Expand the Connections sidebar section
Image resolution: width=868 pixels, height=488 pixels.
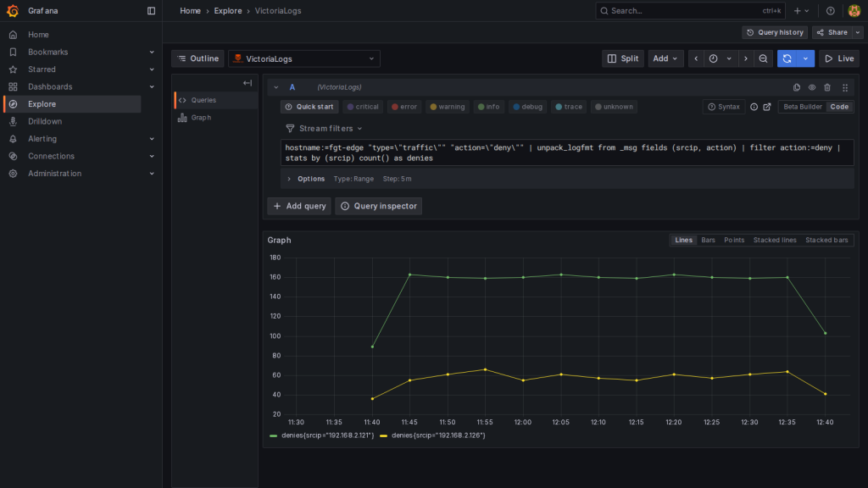click(152, 156)
